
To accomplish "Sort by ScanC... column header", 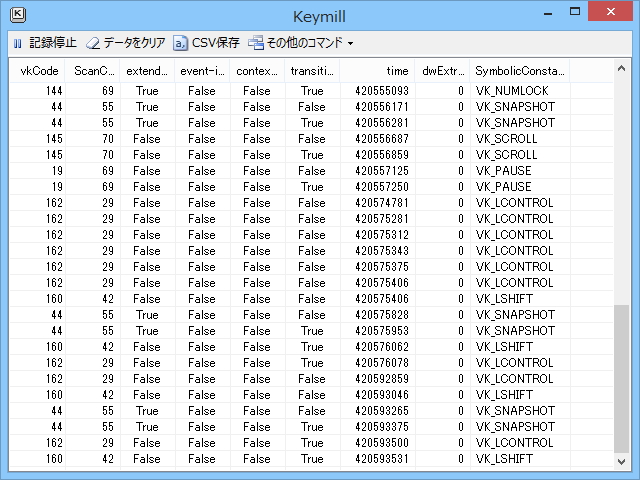I will pos(93,71).
